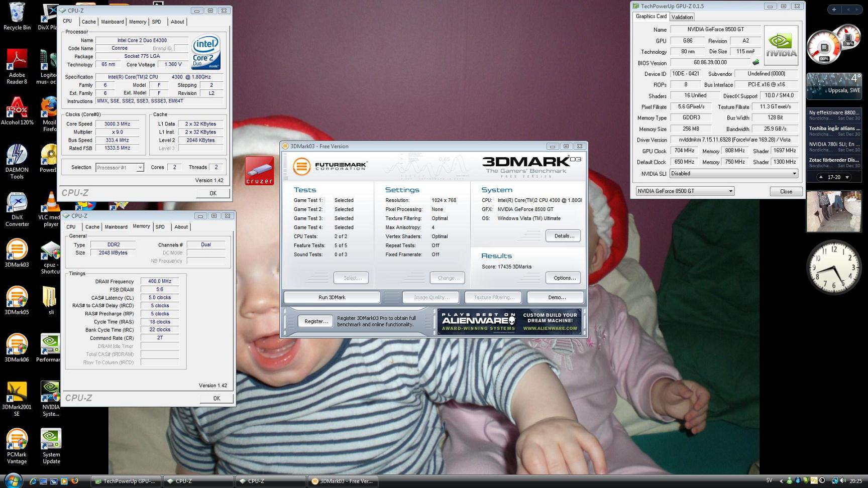Open the Validation tab in GPU-Z
The image size is (868, 488).
coord(682,17)
